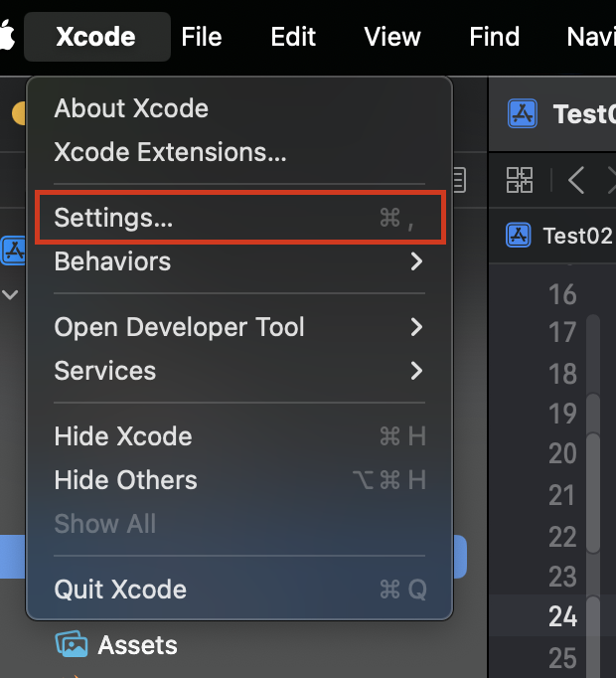Screen dimensions: 616x678
Task: Click the Assets catalog icon
Action: [x=73, y=645]
